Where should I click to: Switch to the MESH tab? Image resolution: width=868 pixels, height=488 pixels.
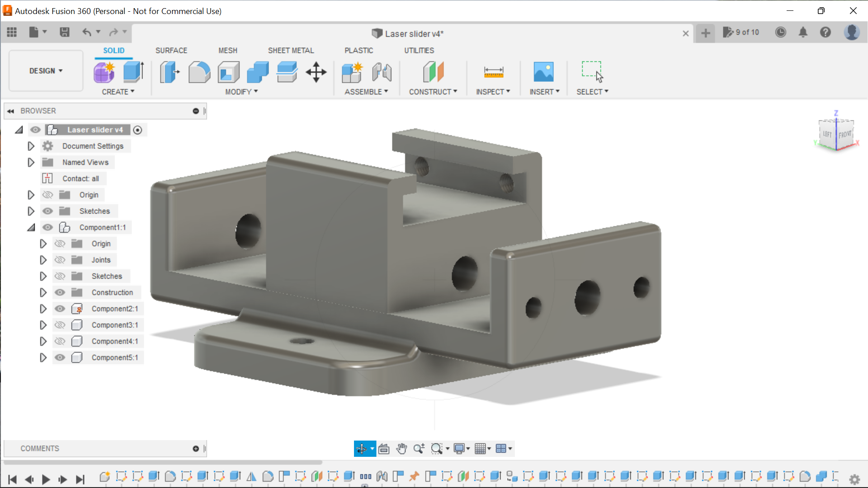click(228, 51)
